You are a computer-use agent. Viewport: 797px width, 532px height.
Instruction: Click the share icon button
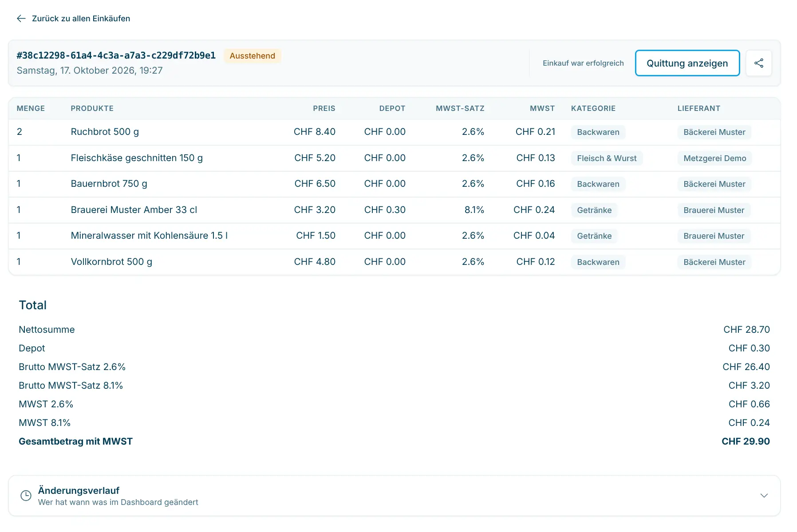(x=758, y=63)
